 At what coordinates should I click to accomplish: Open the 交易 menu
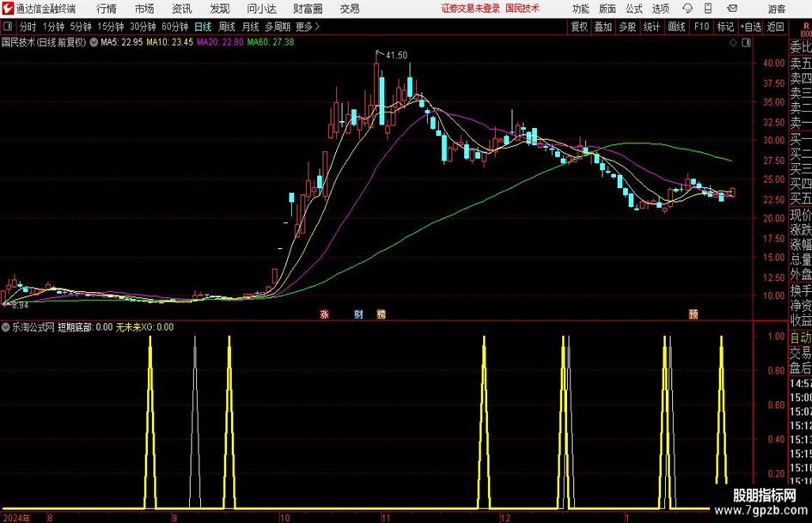point(350,9)
